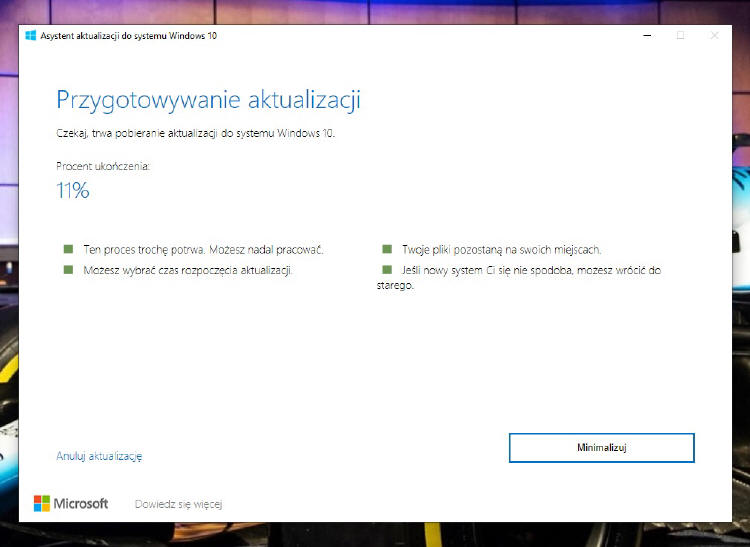Click the Windows logo in the title bar

31,35
